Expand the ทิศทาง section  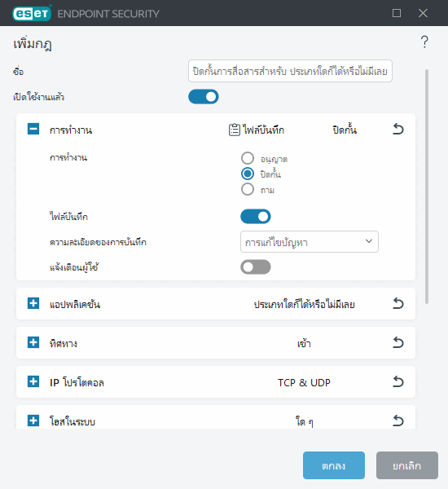(x=33, y=342)
